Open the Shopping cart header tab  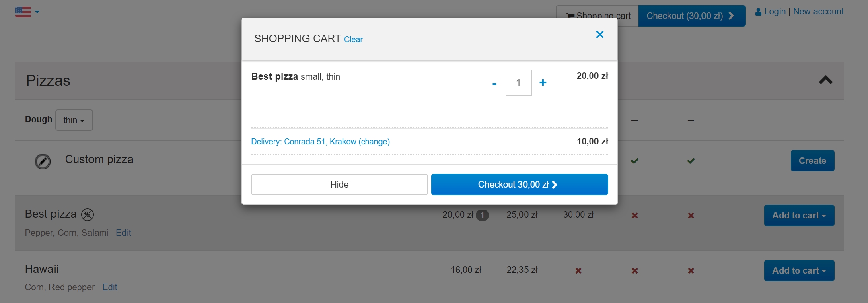coord(597,16)
